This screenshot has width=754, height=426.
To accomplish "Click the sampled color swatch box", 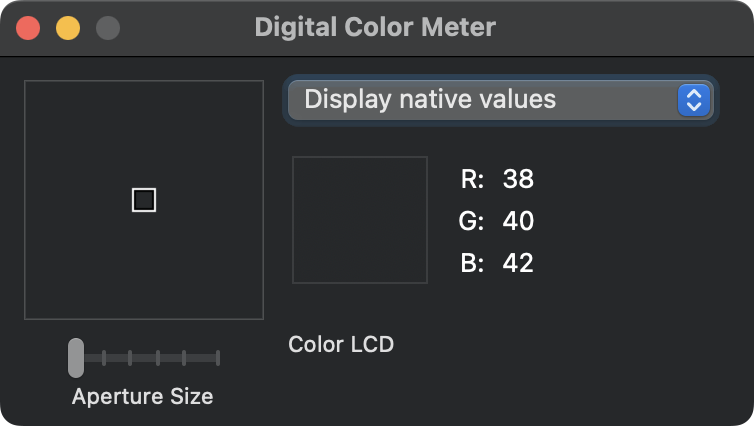I will click(x=360, y=220).
